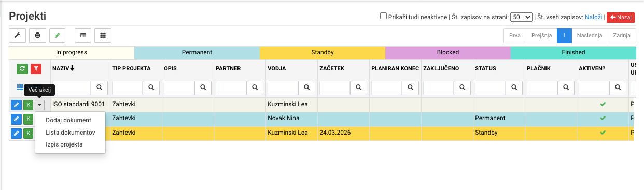
Task: Focus the Vodja filter input
Action: [x=283, y=87]
